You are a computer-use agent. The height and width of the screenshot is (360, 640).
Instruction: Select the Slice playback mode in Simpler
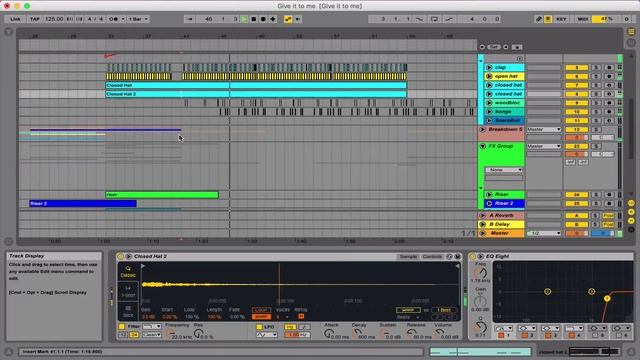(x=128, y=311)
